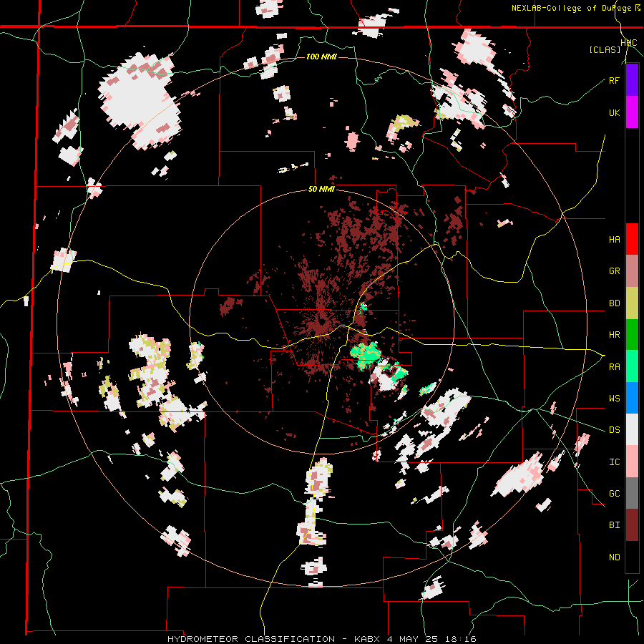The image size is (644, 644).
Task: Click the DS white legend swatch
Action: (x=632, y=429)
